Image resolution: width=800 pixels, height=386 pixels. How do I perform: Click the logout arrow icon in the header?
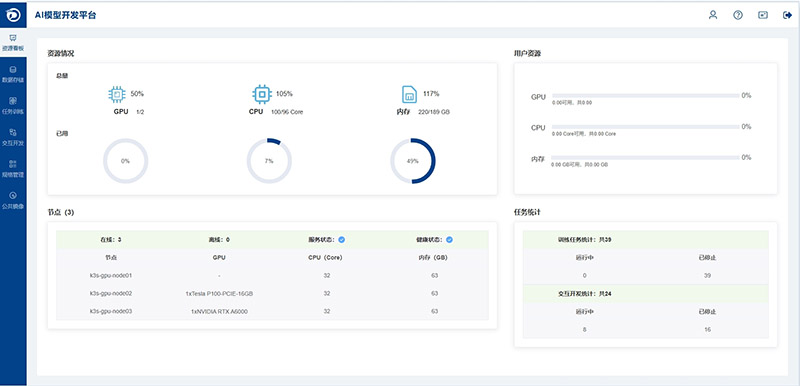point(787,15)
